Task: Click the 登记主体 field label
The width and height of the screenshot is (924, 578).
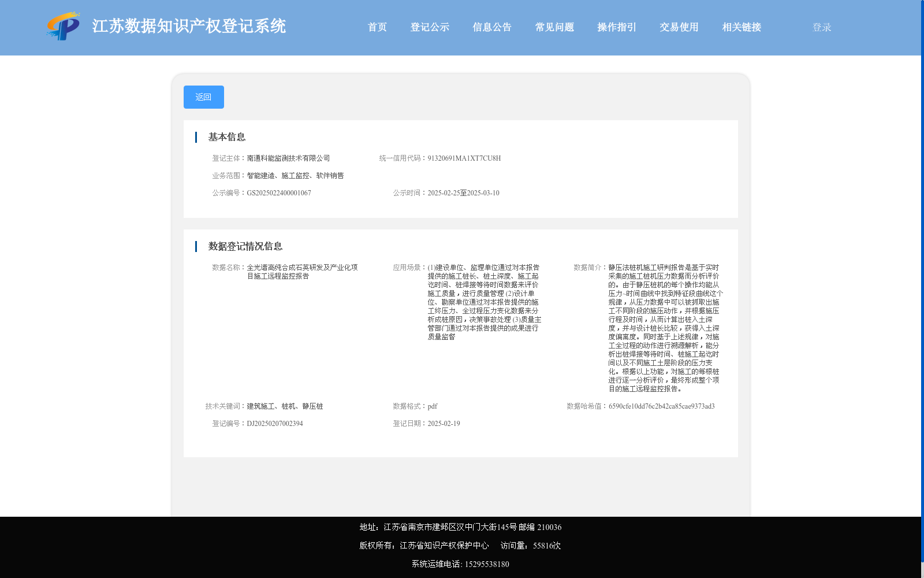Action: (229, 158)
